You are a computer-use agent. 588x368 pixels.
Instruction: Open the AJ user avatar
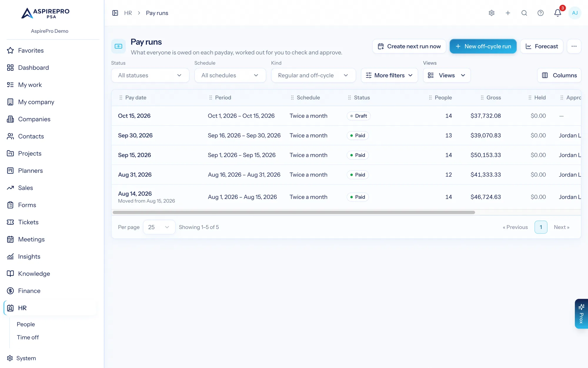coord(575,13)
